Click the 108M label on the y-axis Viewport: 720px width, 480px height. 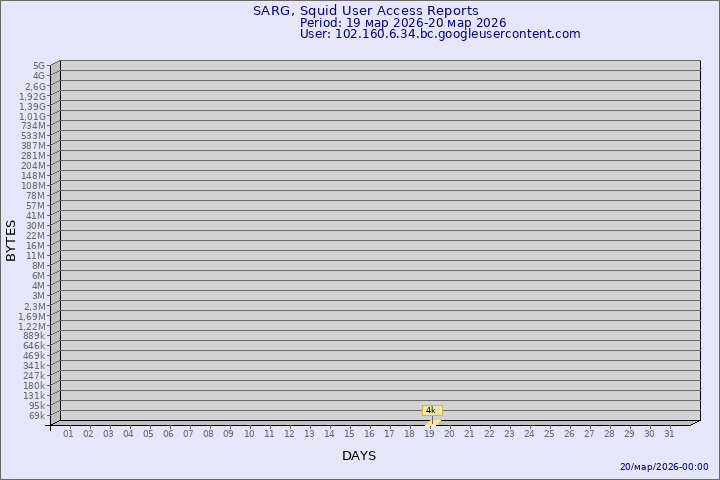click(34, 186)
